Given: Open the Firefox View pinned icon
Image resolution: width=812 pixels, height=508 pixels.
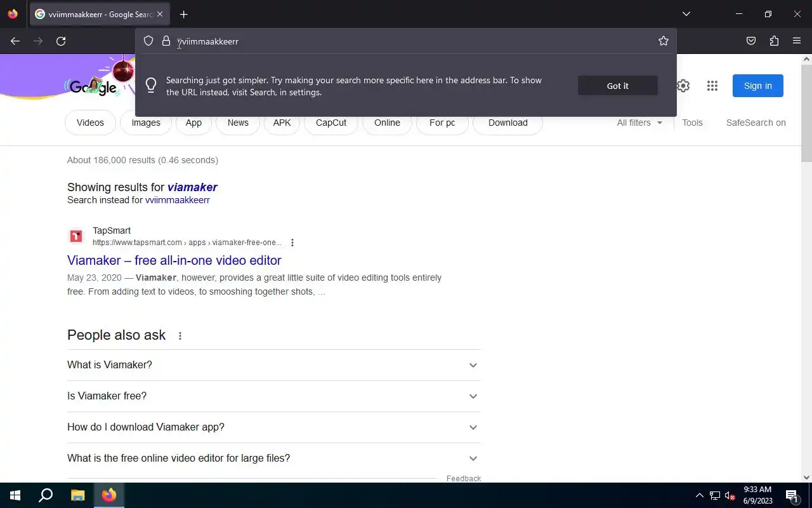Looking at the screenshot, I should click(13, 14).
